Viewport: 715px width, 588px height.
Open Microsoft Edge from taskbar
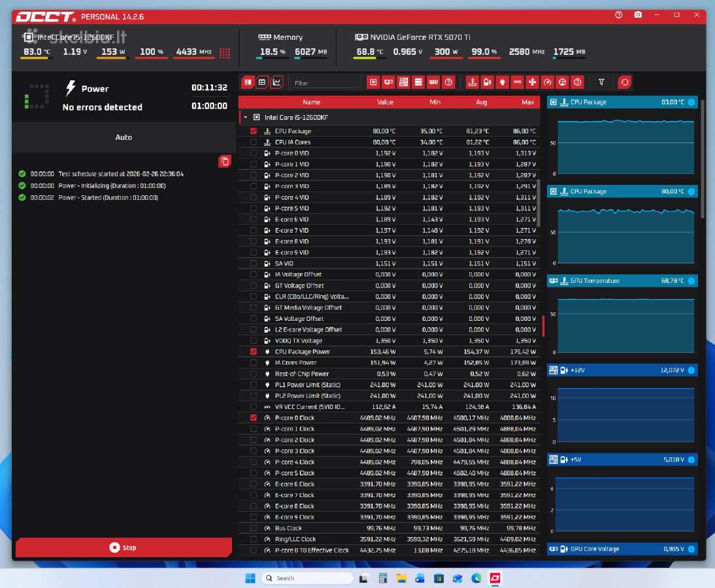pos(476,578)
